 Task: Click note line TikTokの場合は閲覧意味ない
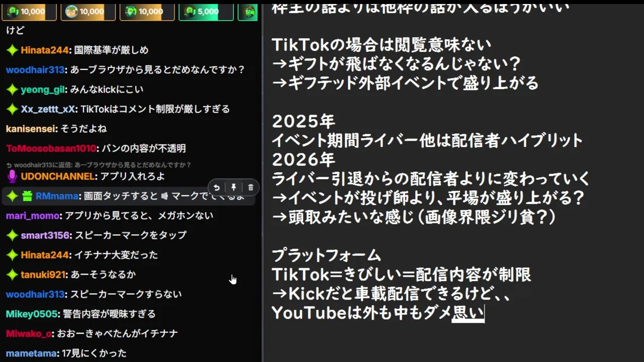pos(381,45)
